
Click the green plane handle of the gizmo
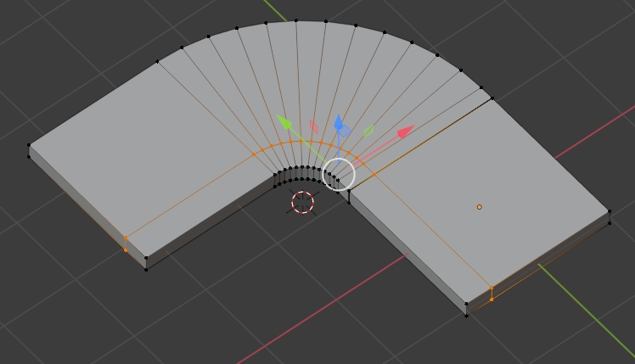point(368,131)
